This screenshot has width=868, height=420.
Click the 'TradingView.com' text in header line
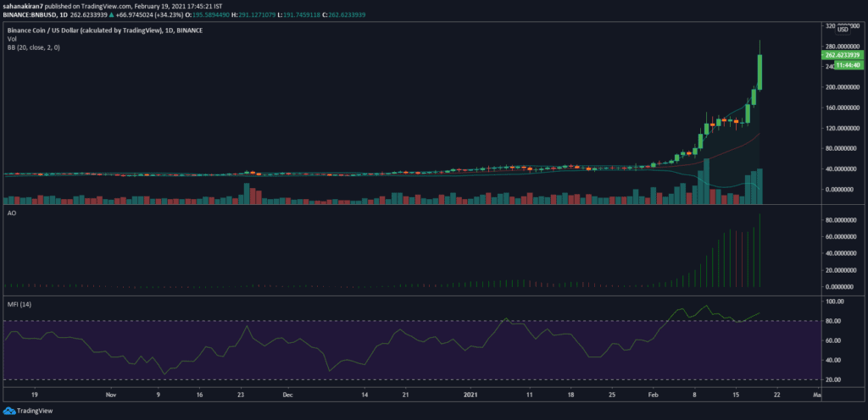pos(106,6)
